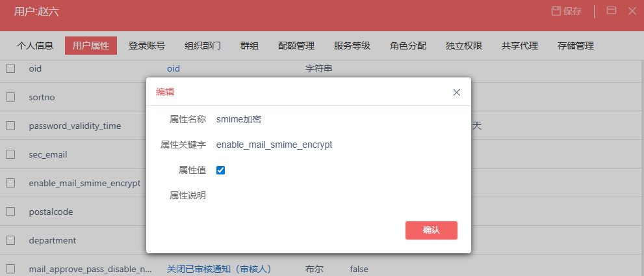Select the sortno row checkbox
644x276 pixels.
[10, 97]
